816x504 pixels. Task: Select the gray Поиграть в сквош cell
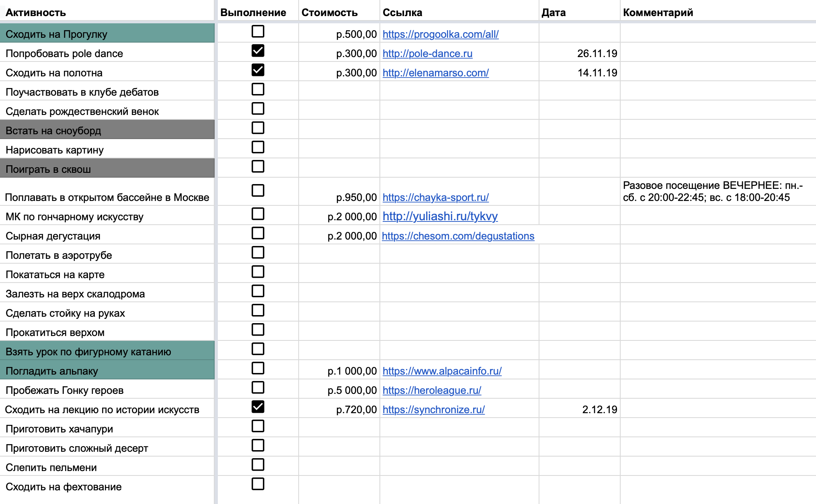(107, 168)
